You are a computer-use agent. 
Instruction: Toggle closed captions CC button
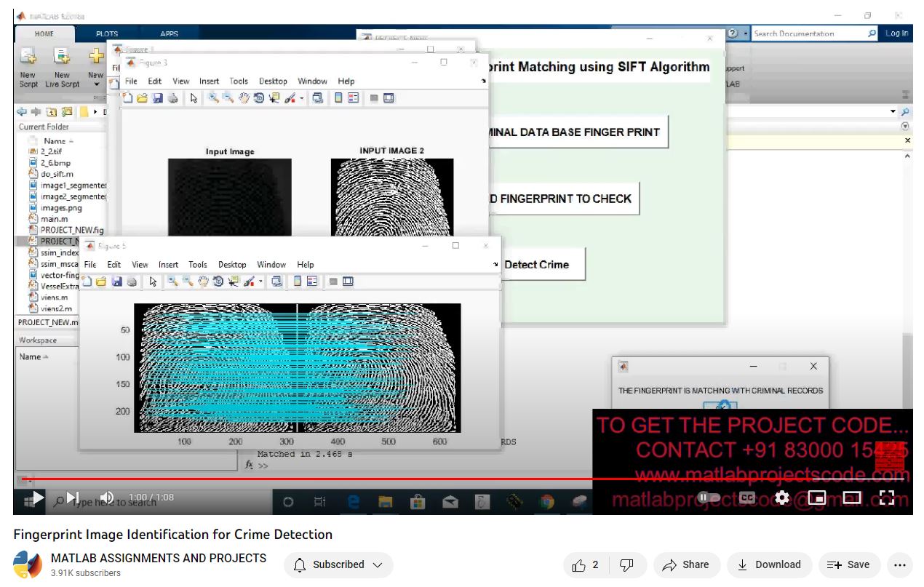(x=746, y=498)
